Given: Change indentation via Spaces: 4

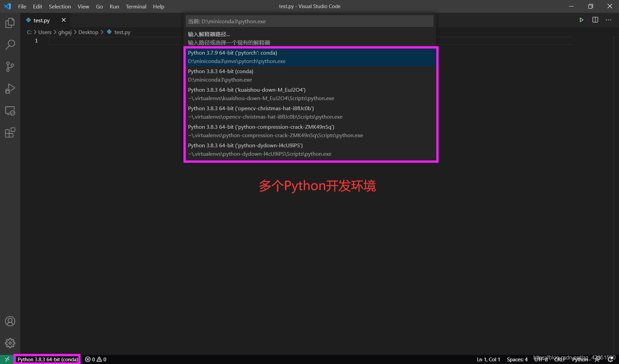Looking at the screenshot, I should tap(517, 359).
